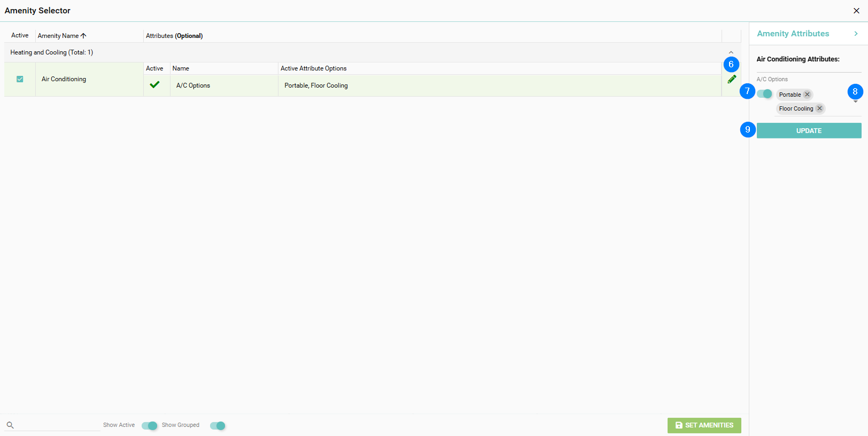This screenshot has width=868, height=436.
Task: Close the Amenity Selector dialog
Action: coord(856,11)
